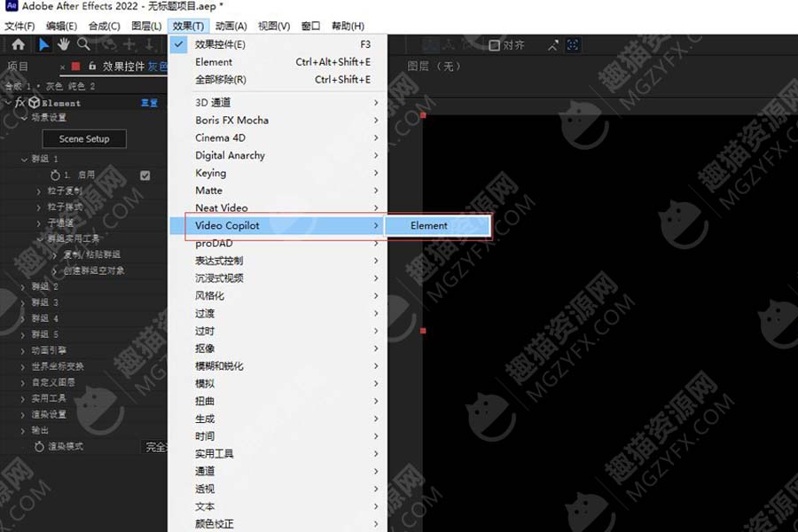Expand 渲染设置 group
The width and height of the screenshot is (798, 532).
pyautogui.click(x=23, y=415)
